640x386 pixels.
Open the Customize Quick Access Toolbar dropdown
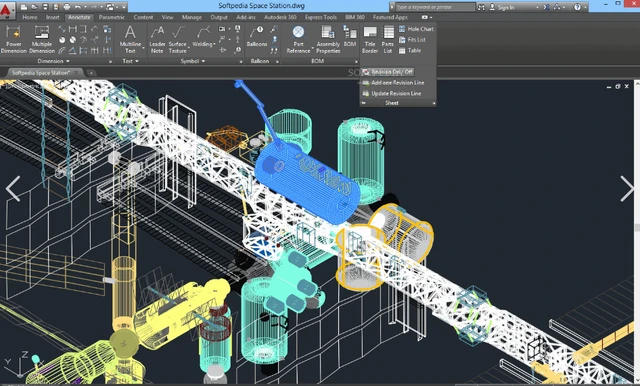click(123, 7)
